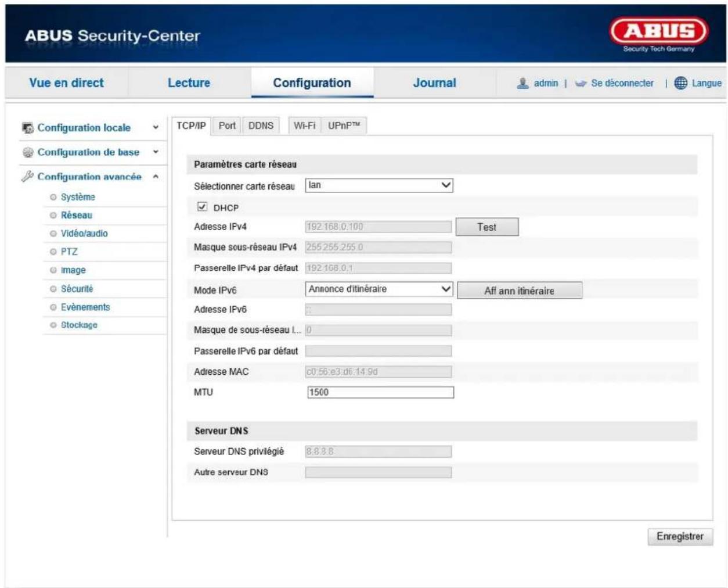Click the MTU input field
Screen dimensions: 728x588
pos(380,392)
